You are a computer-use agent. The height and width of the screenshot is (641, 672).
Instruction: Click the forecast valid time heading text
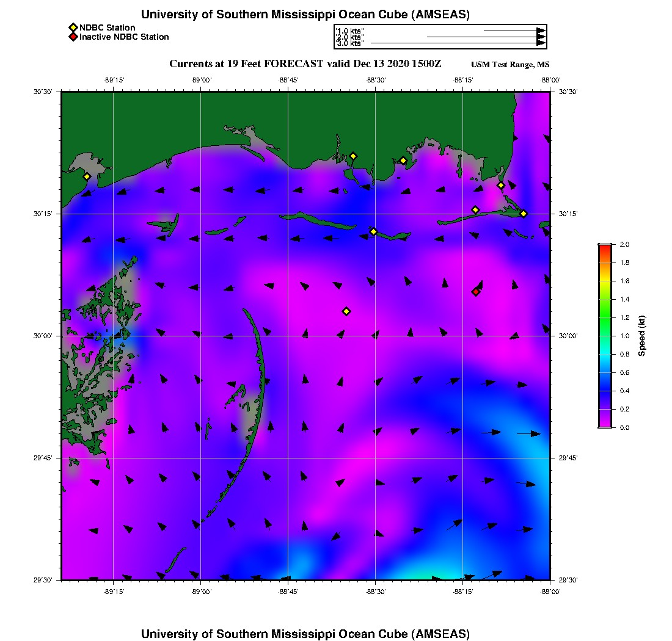[305, 64]
